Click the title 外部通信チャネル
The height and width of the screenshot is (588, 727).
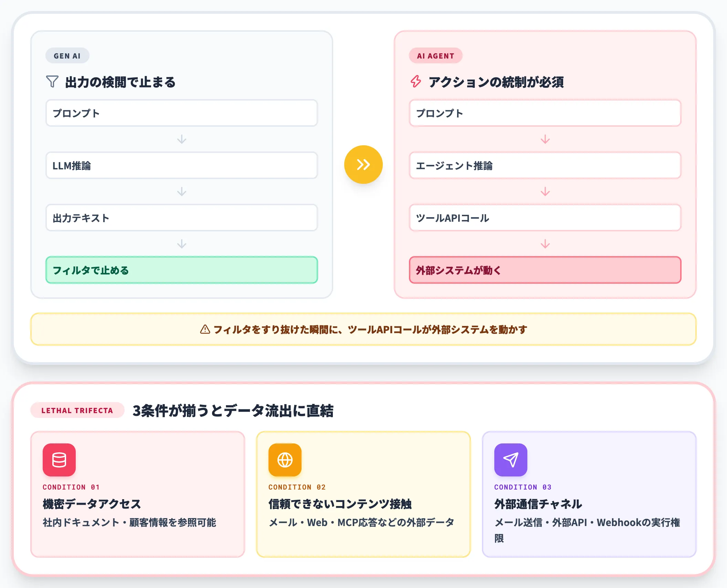click(x=538, y=504)
